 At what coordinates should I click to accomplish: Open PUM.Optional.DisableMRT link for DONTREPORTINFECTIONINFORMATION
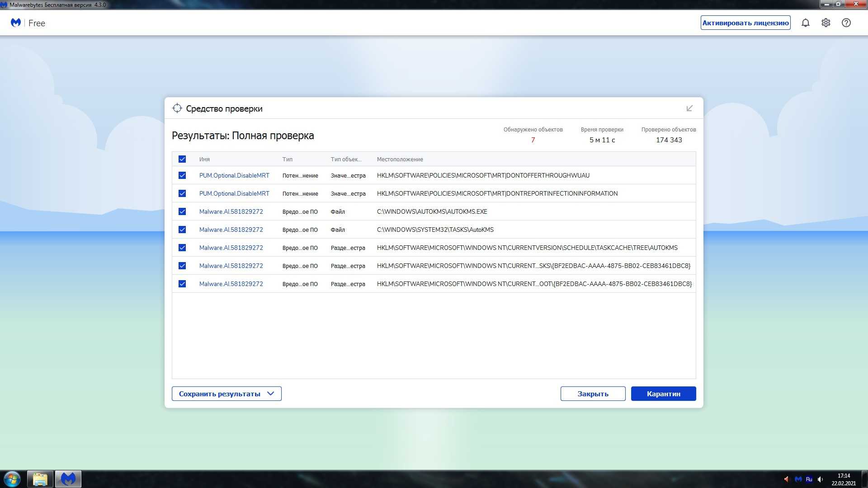point(234,193)
